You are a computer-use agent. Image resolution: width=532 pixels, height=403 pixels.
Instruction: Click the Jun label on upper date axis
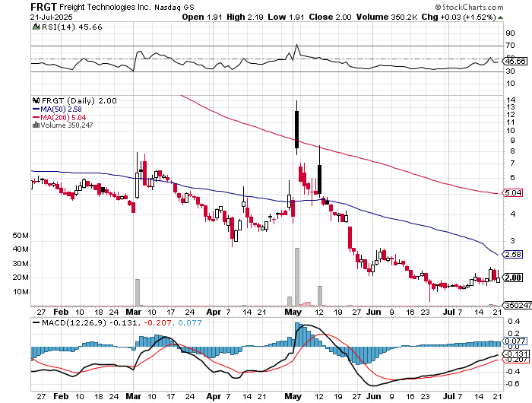[x=374, y=312]
